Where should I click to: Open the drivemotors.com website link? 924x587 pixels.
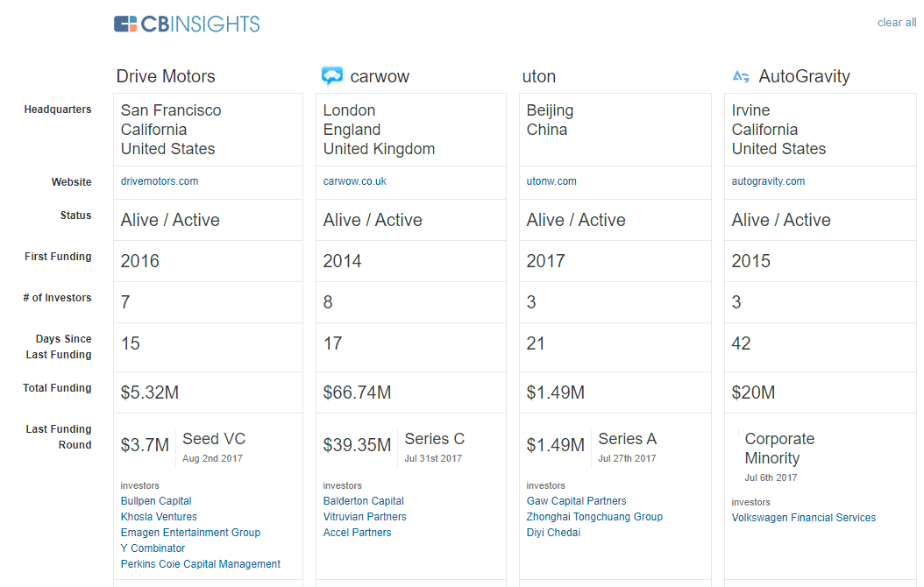pyautogui.click(x=159, y=181)
